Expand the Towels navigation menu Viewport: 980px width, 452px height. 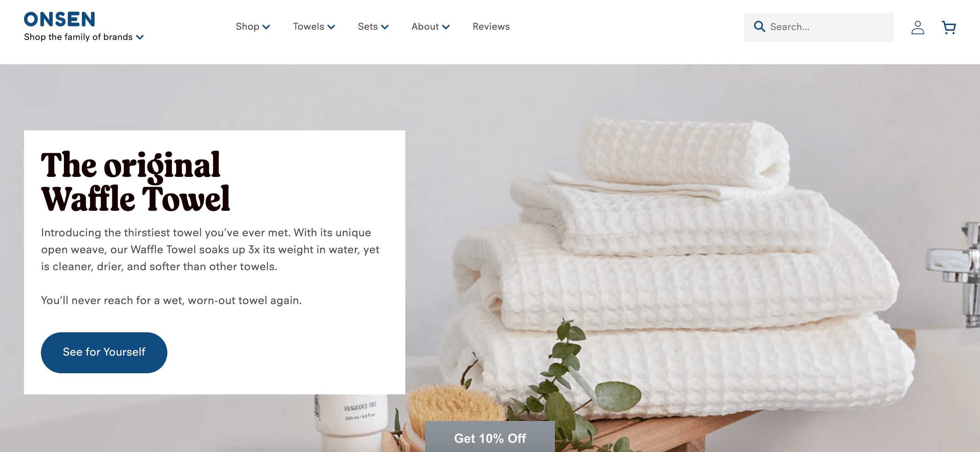(x=313, y=26)
